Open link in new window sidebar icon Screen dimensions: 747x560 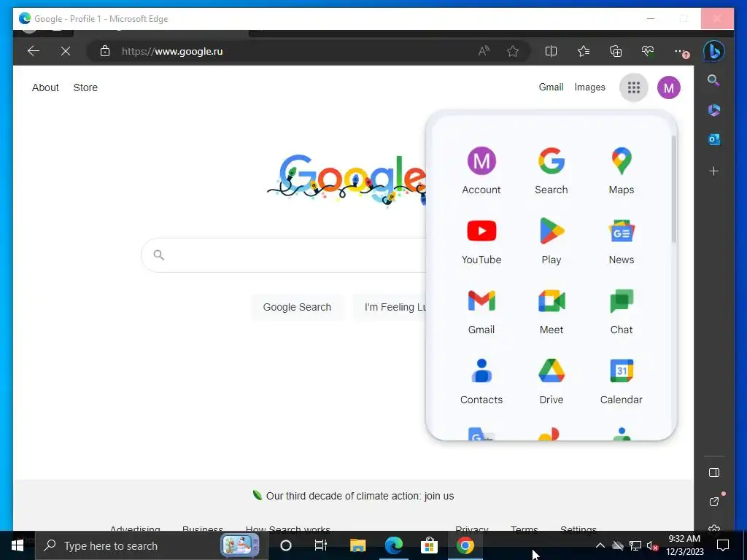point(713,502)
